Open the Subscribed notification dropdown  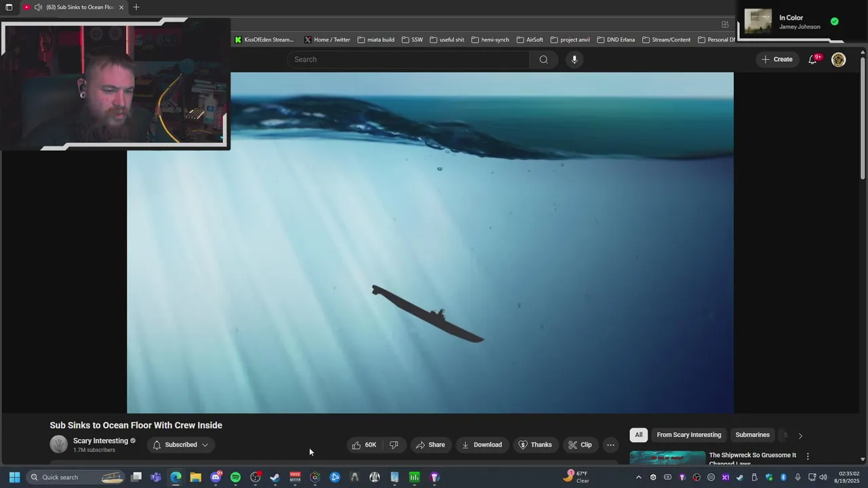pyautogui.click(x=180, y=445)
